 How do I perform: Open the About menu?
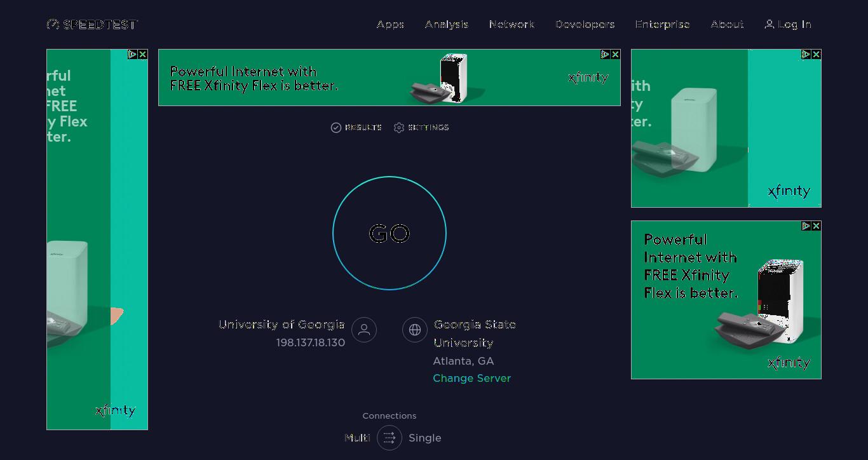pyautogui.click(x=727, y=24)
